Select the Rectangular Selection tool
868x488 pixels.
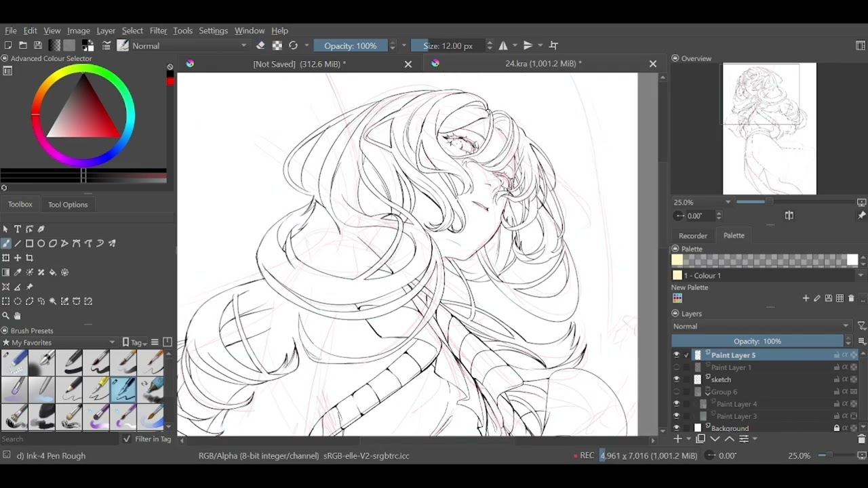coord(6,302)
